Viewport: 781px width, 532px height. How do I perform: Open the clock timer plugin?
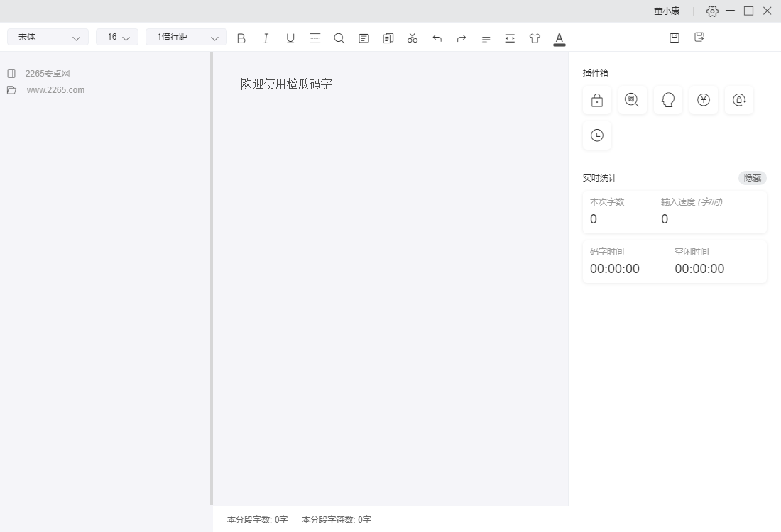[596, 135]
